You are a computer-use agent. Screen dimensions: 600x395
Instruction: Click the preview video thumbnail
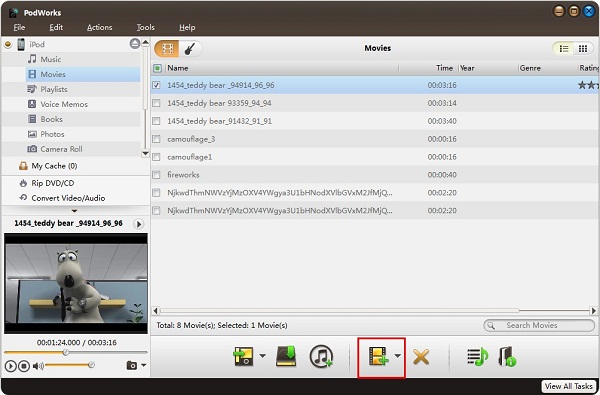pos(76,284)
